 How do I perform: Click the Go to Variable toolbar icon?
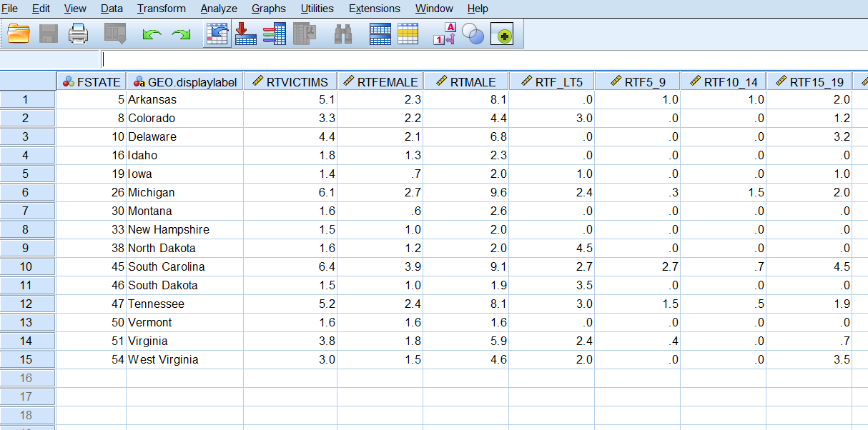coord(245,34)
